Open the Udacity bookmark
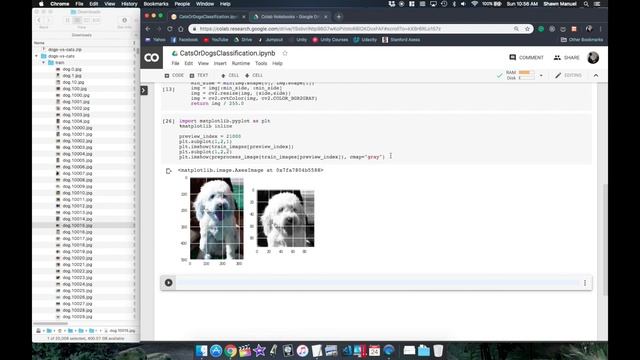 click(x=365, y=40)
